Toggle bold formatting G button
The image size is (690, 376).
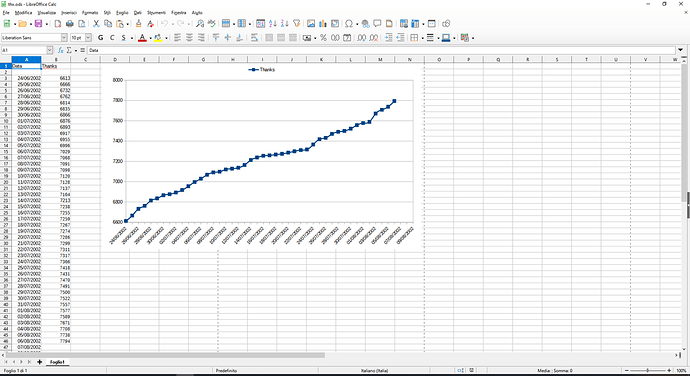click(x=101, y=38)
